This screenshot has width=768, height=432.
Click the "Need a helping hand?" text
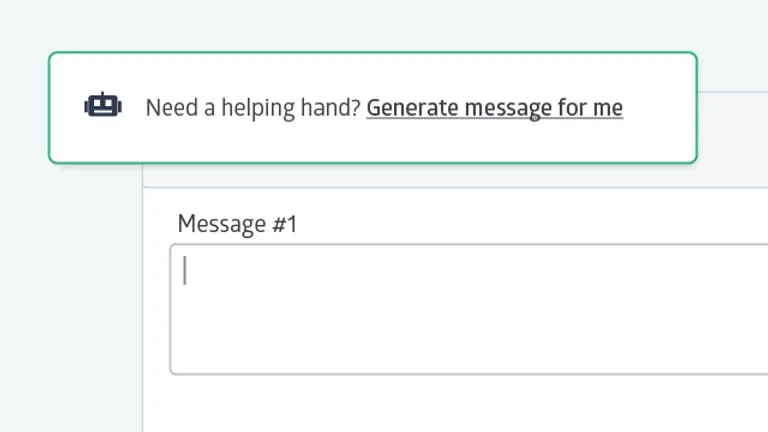click(x=252, y=108)
